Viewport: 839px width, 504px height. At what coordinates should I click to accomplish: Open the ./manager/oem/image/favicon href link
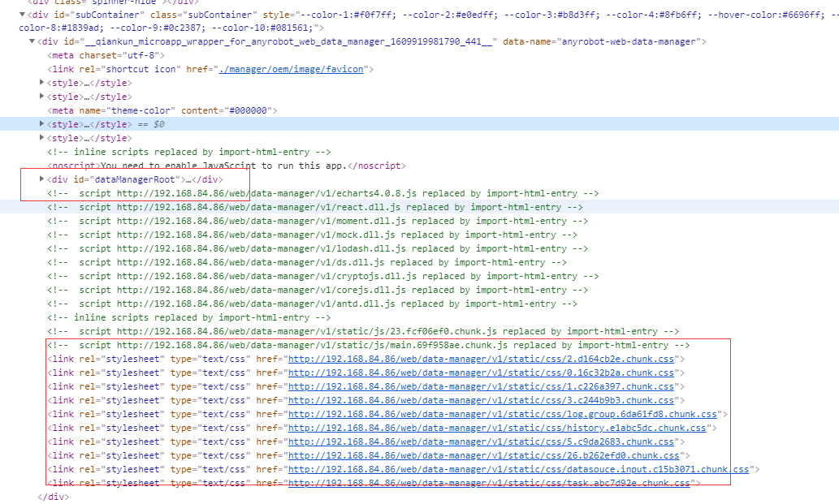point(291,69)
